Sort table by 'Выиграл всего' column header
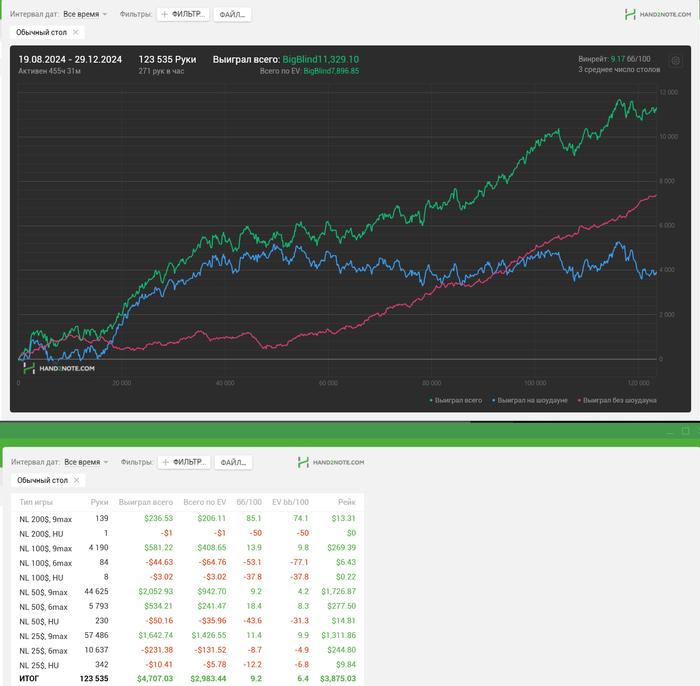The image size is (700, 686). [x=146, y=502]
